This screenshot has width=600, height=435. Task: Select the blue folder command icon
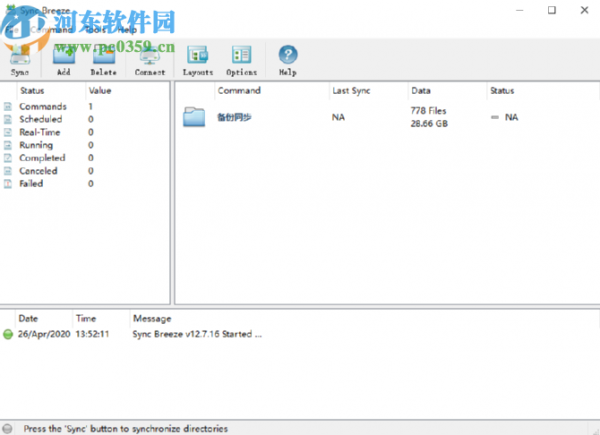click(194, 117)
